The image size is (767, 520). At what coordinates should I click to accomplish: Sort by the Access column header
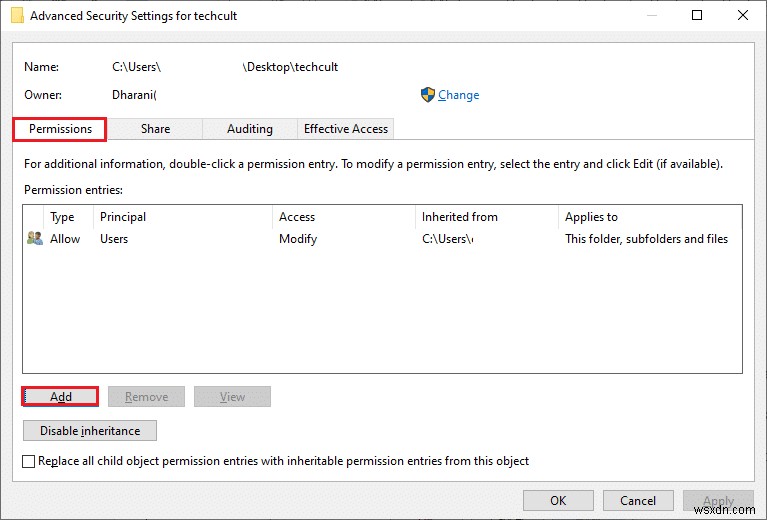297,217
